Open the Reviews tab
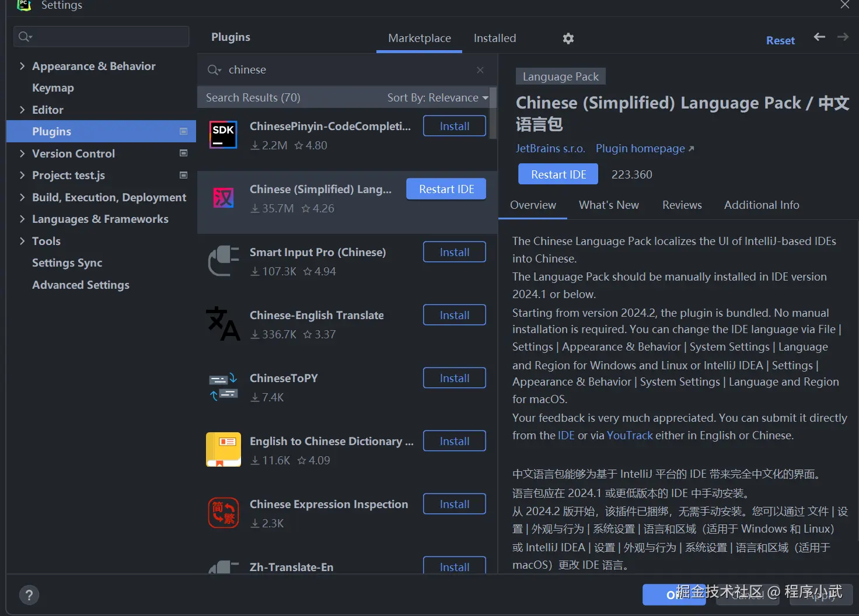This screenshot has width=859, height=616. pyautogui.click(x=682, y=205)
